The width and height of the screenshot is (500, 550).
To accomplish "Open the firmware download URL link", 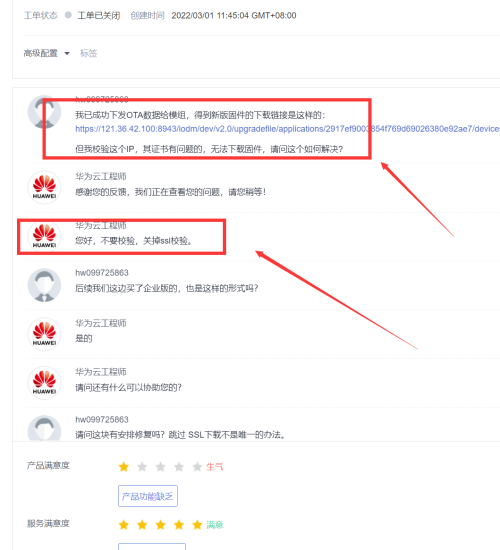I will coord(287,129).
